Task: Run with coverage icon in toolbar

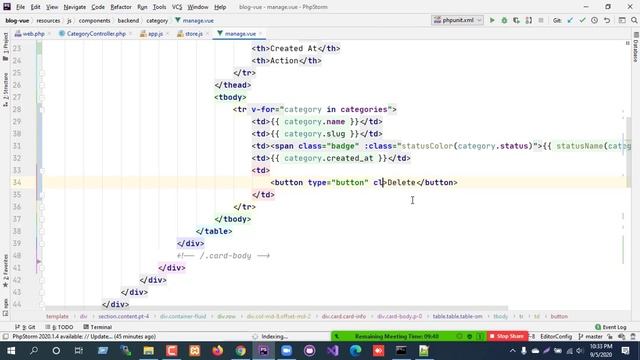Action: [516, 20]
